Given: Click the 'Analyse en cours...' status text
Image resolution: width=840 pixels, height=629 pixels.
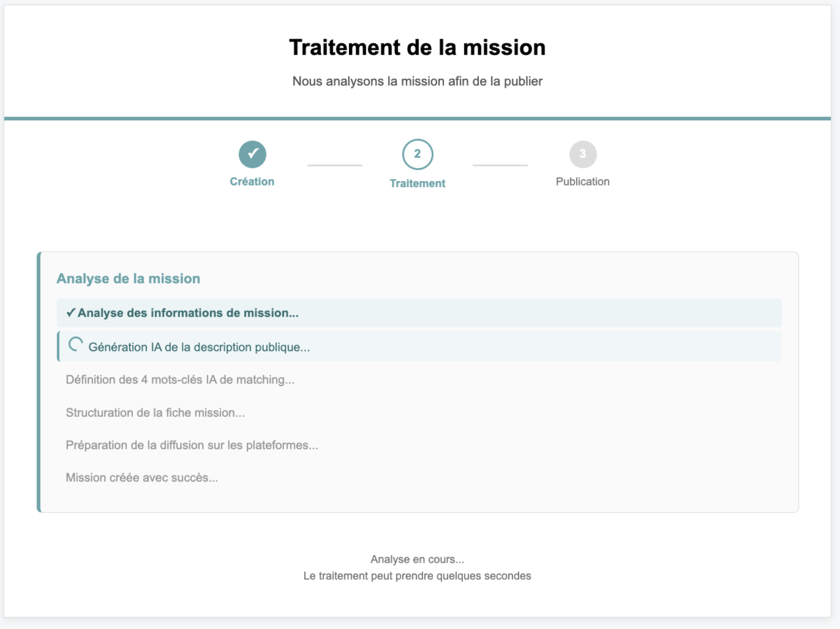Looking at the screenshot, I should [418, 559].
